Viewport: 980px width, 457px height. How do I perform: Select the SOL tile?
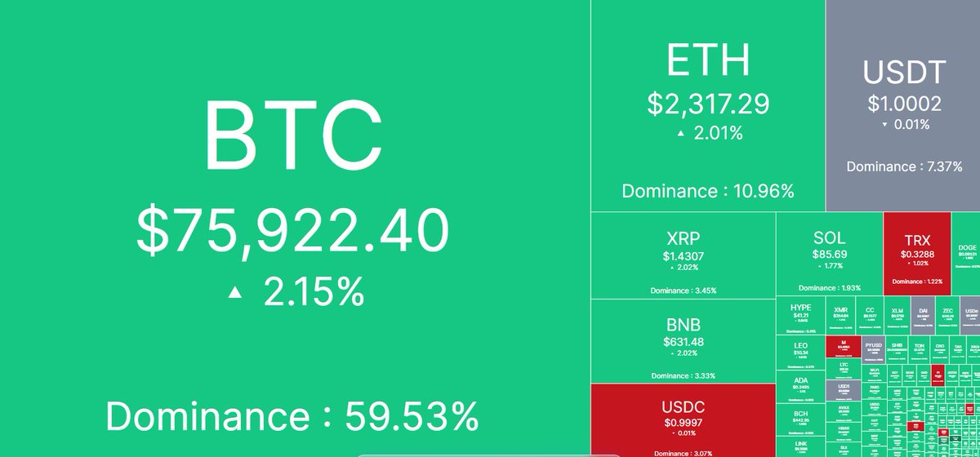(x=829, y=255)
